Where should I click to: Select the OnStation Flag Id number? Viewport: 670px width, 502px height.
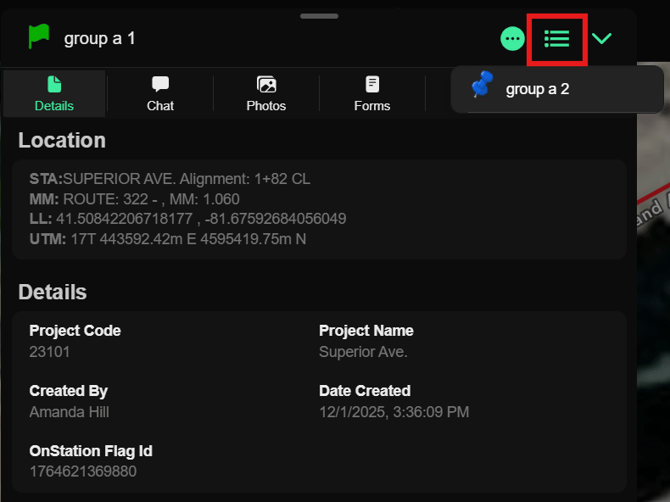click(x=83, y=471)
